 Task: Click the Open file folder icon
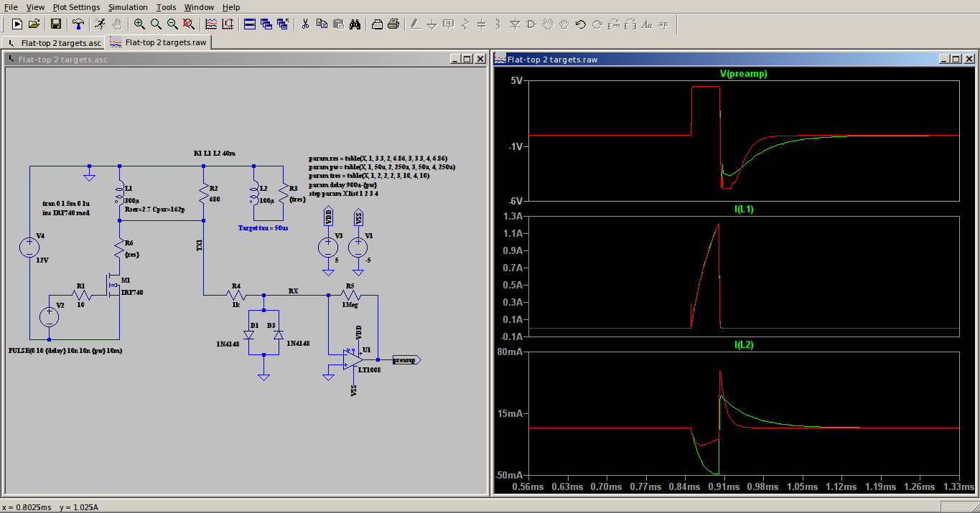[x=34, y=24]
